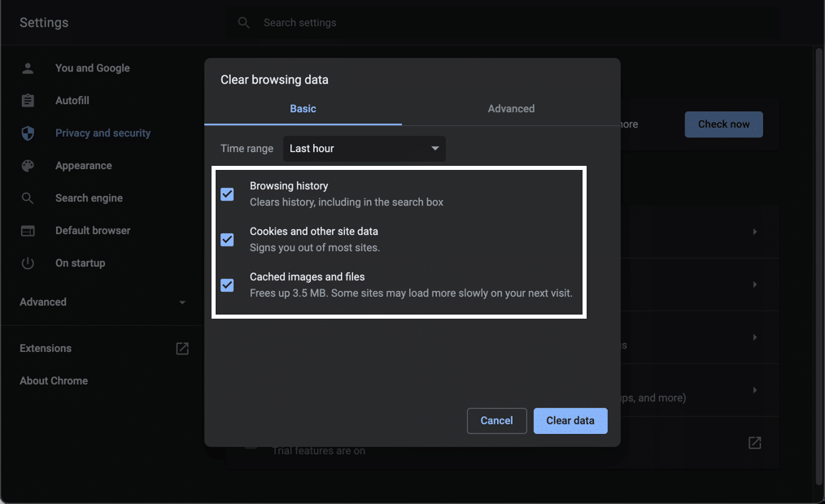Cancel the clear browsing data dialog

click(x=496, y=420)
